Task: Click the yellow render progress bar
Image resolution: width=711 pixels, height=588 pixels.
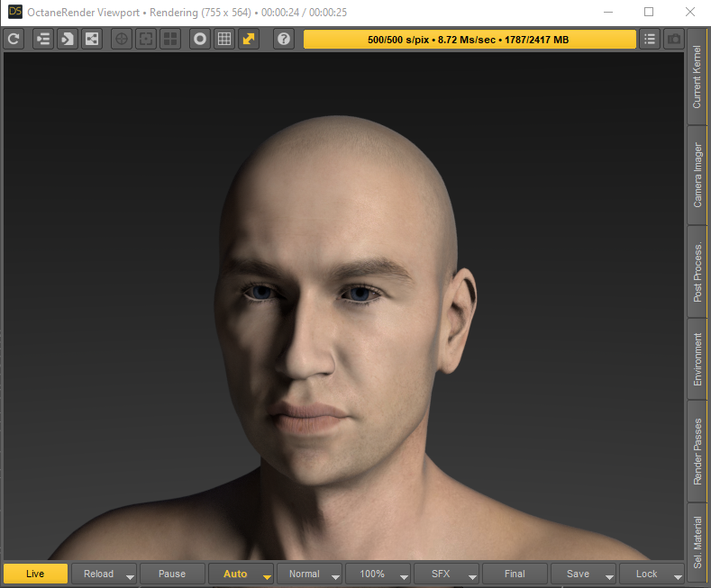Action: [469, 40]
